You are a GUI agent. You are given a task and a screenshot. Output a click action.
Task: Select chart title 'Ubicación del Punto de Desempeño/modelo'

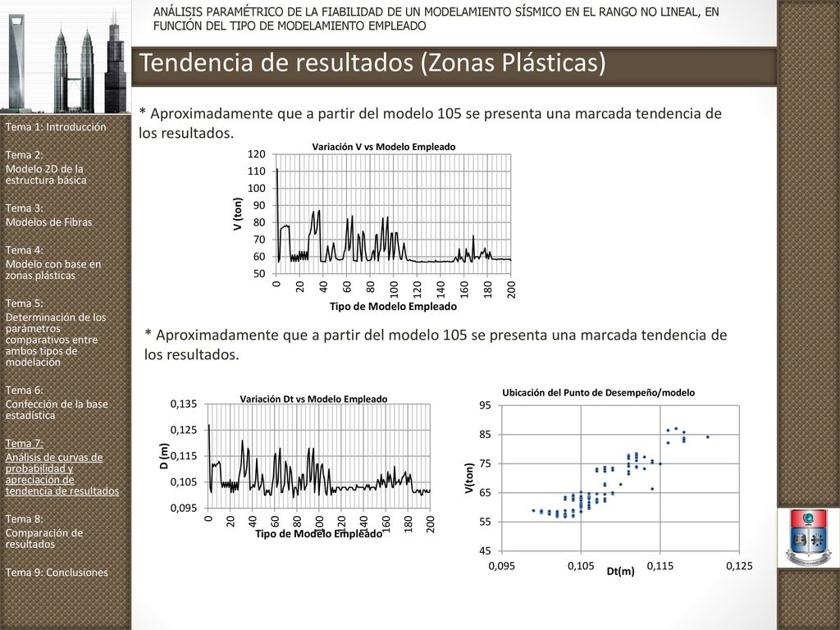click(598, 393)
